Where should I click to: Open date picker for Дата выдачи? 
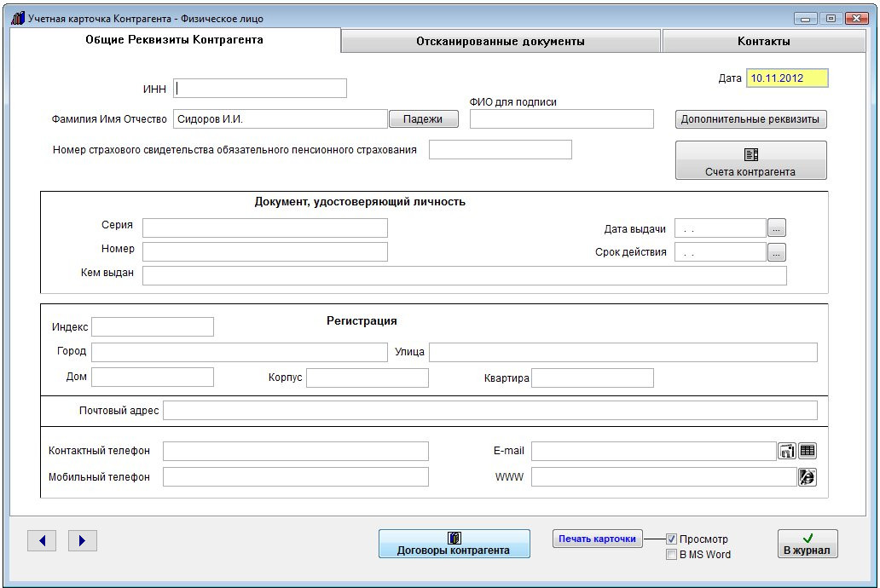(x=776, y=228)
